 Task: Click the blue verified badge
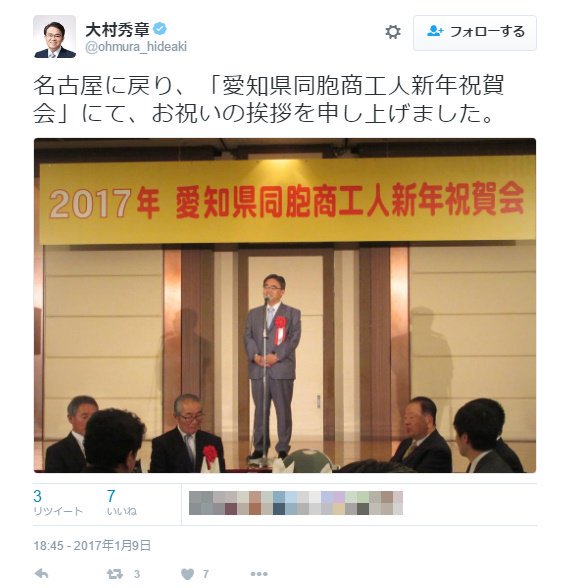click(160, 29)
